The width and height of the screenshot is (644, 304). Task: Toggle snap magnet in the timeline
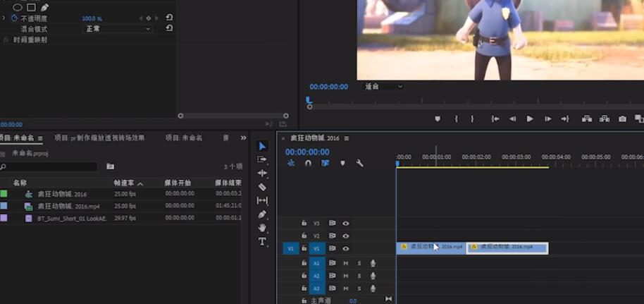coord(308,163)
